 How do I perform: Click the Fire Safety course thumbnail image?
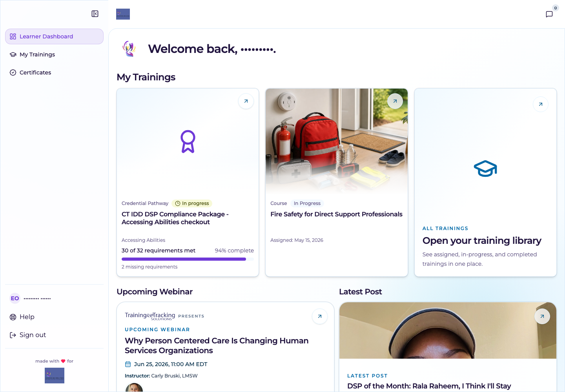pos(337,141)
